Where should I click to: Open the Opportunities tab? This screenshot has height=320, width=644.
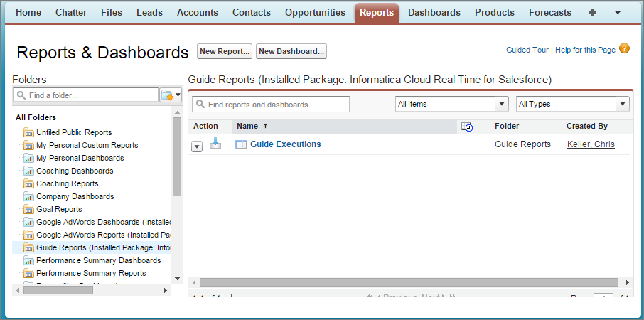tap(315, 12)
